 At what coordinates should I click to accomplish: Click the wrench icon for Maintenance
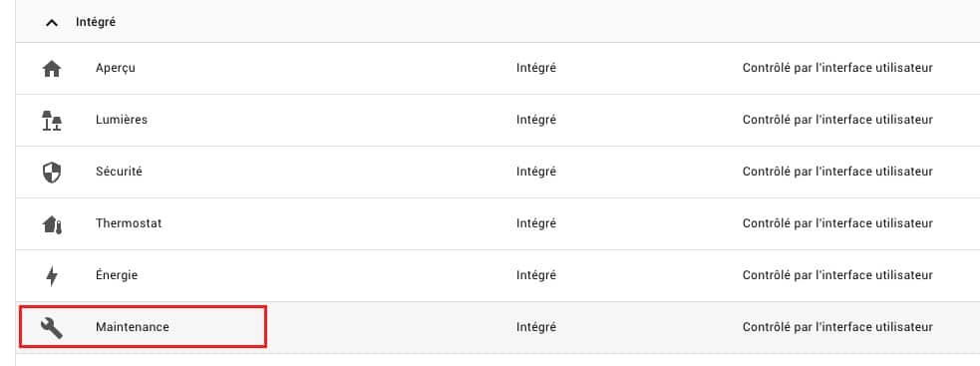click(x=52, y=327)
